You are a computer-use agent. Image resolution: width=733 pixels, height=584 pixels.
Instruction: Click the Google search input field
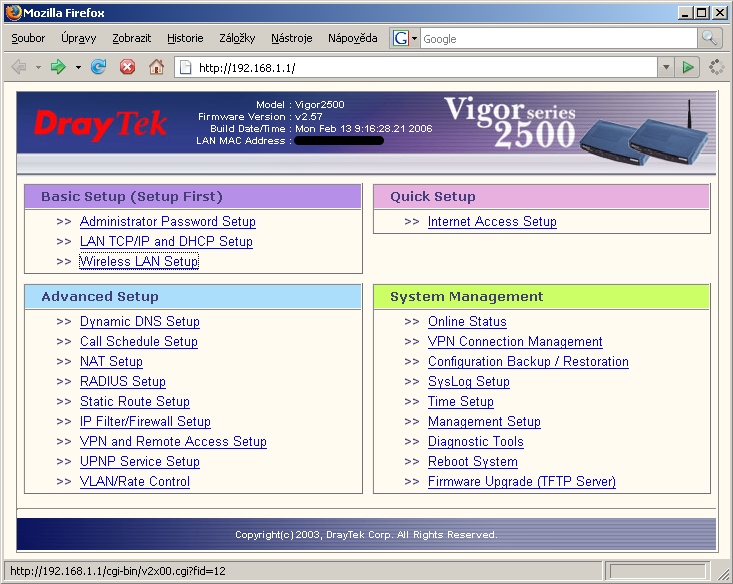pos(559,38)
